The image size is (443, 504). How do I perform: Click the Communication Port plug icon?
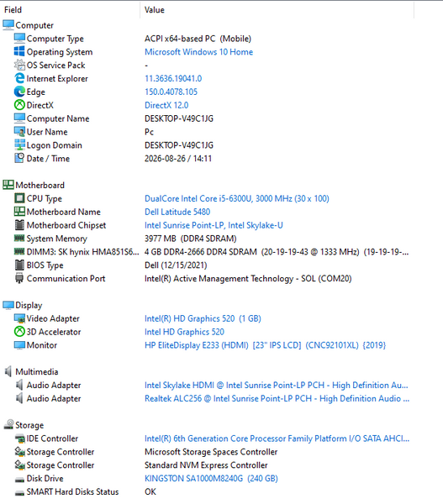tap(19, 278)
